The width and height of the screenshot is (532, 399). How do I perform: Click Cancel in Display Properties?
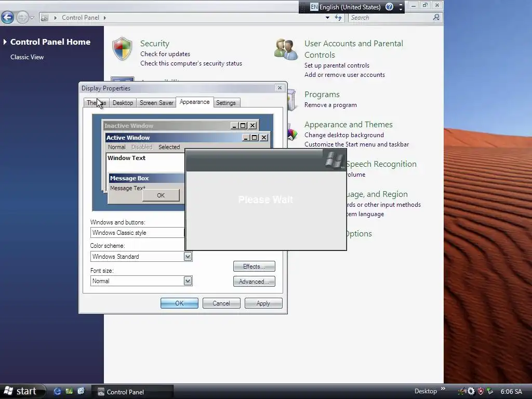point(221,303)
